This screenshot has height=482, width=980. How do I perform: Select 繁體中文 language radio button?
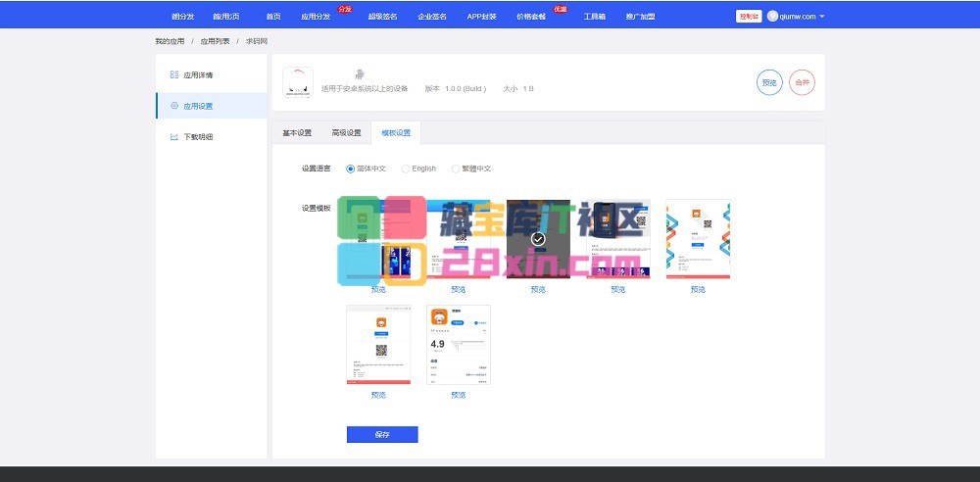[456, 169]
